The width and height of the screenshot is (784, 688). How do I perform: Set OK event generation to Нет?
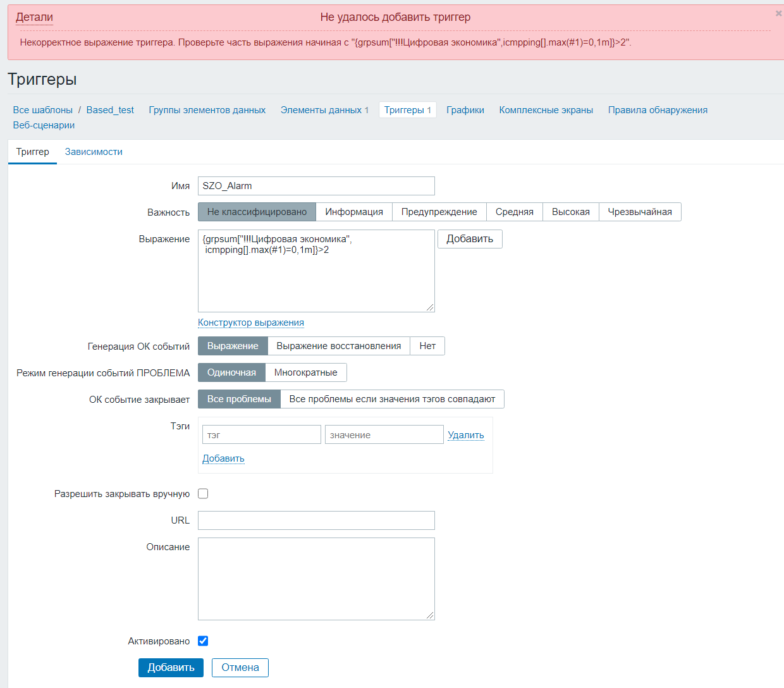pos(427,346)
